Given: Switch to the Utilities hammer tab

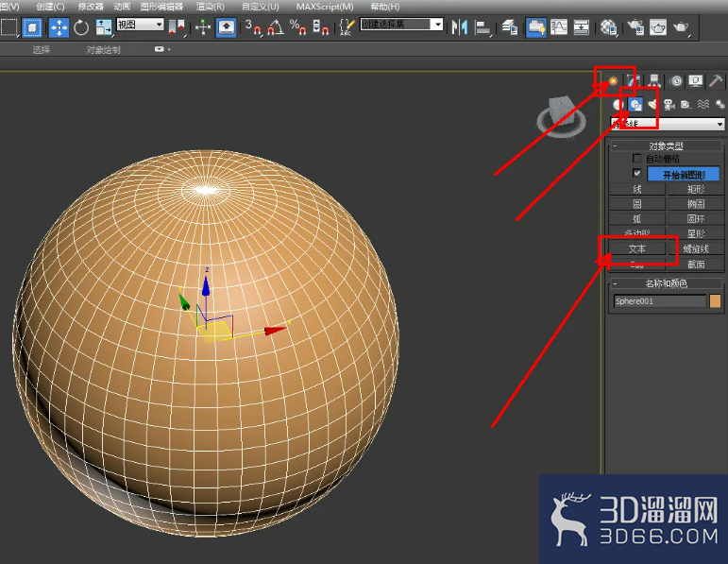Looking at the screenshot, I should [716, 81].
